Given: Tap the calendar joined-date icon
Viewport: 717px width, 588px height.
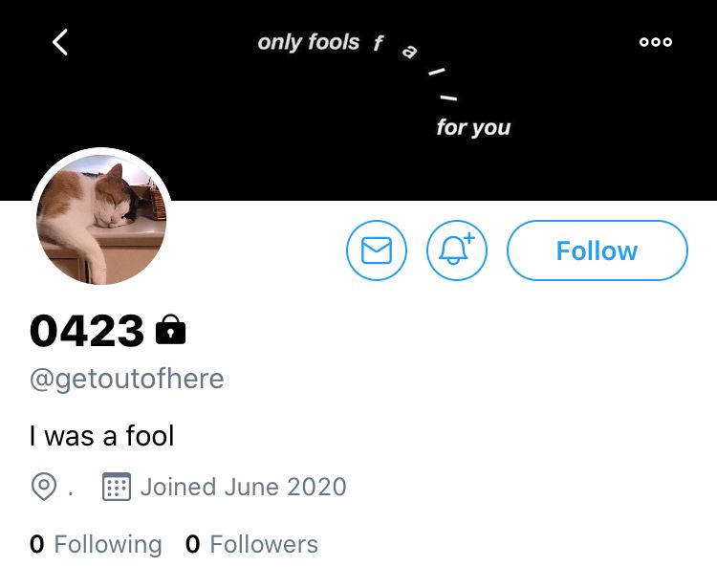Looking at the screenshot, I should (116, 486).
